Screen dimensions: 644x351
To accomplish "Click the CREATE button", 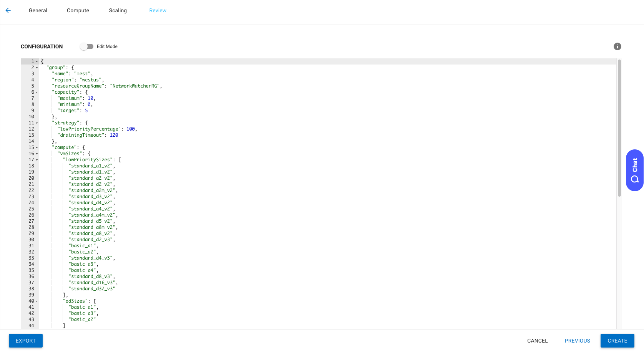I will click(617, 341).
